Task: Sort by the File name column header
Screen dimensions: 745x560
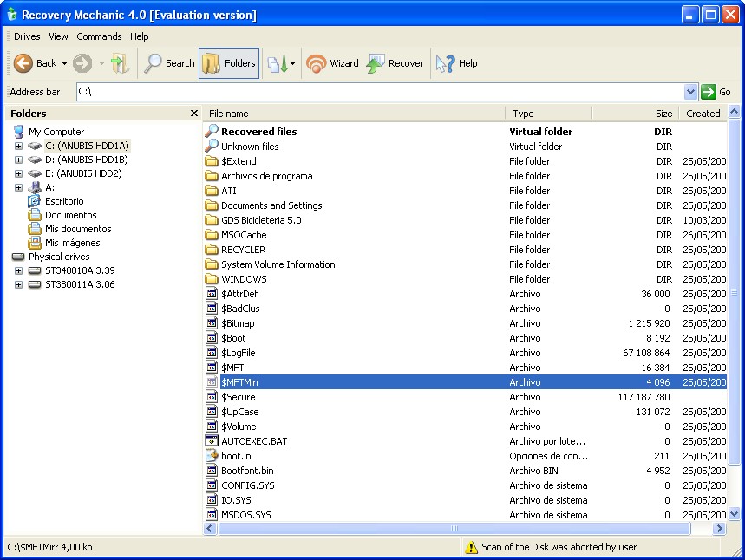Action: pos(355,114)
